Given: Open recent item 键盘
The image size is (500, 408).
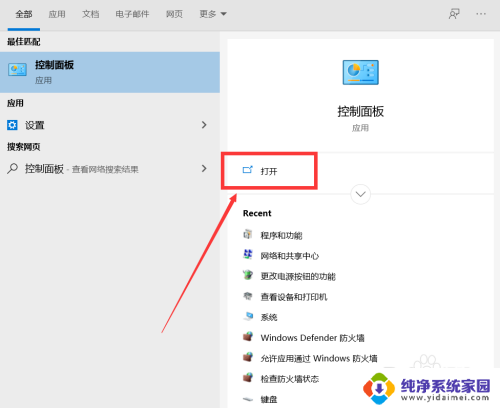Looking at the screenshot, I should [x=269, y=399].
